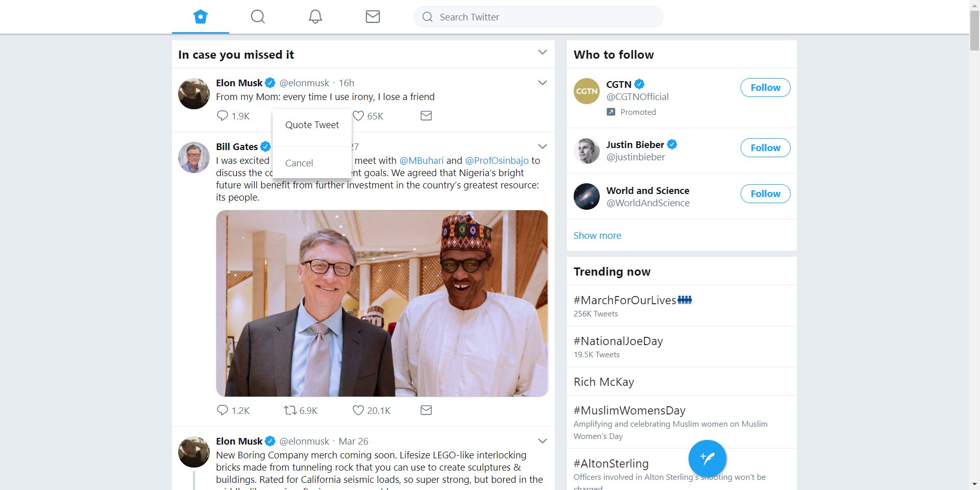Click 'Show more' in Who to follow

click(x=597, y=236)
